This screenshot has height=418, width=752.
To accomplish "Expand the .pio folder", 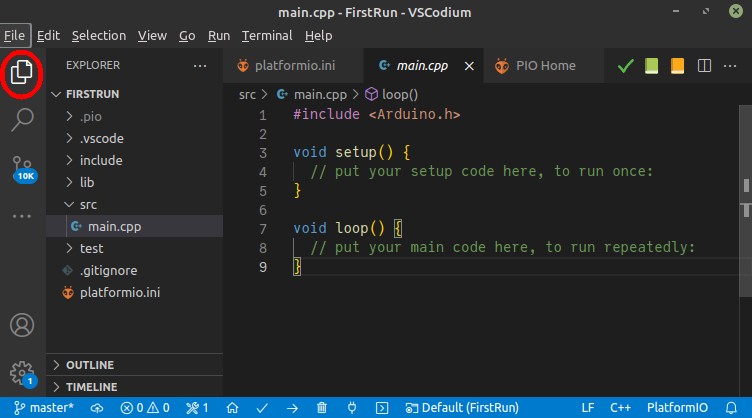I will click(x=90, y=116).
